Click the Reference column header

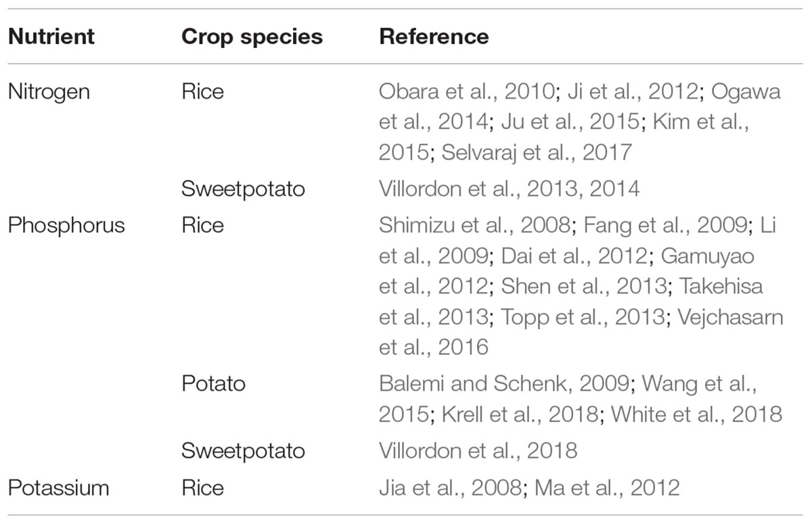434,37
